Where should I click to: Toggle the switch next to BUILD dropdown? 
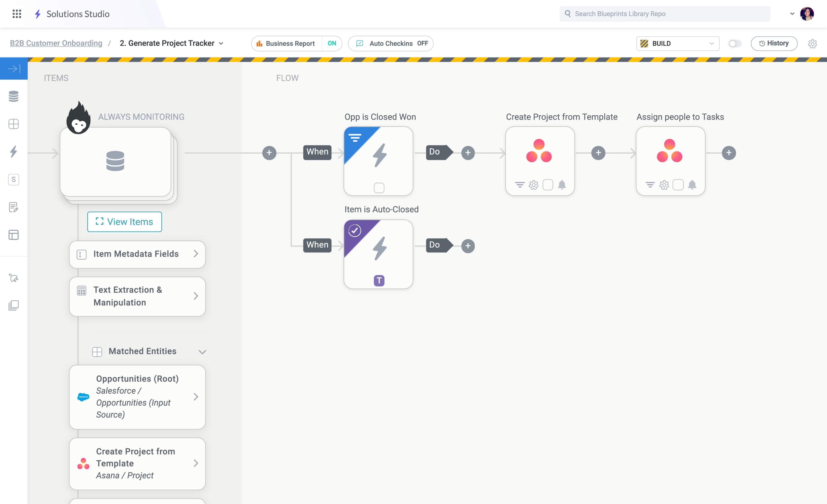click(x=734, y=44)
